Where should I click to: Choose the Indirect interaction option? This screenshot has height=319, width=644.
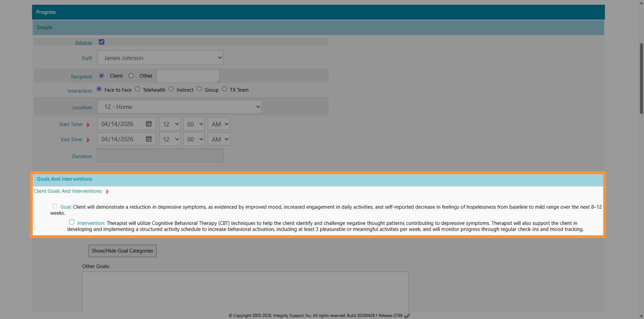(171, 89)
